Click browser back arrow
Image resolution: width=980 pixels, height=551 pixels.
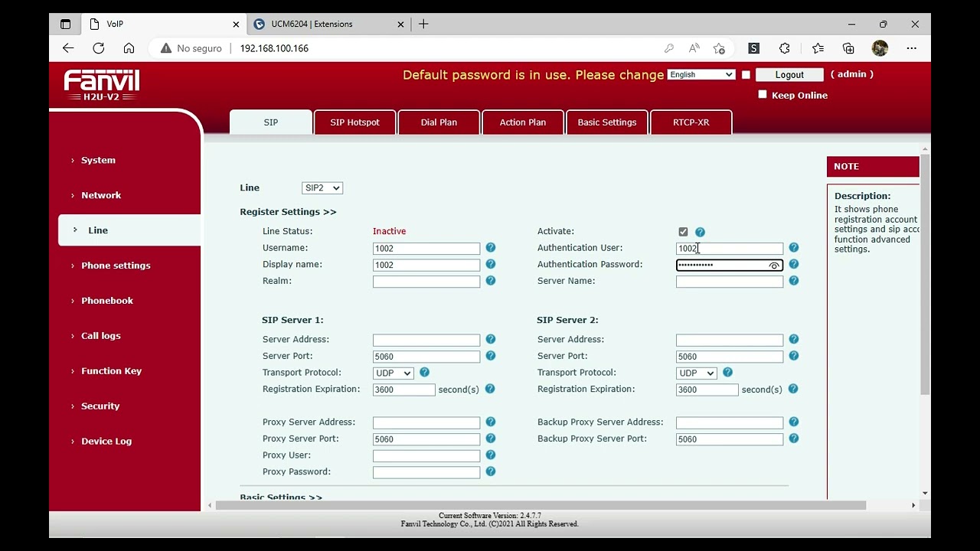tap(68, 48)
